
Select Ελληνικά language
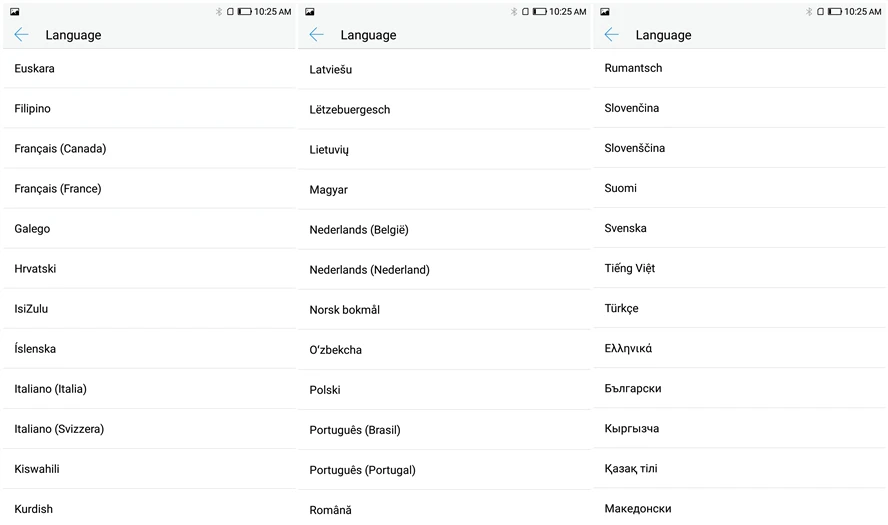point(740,348)
